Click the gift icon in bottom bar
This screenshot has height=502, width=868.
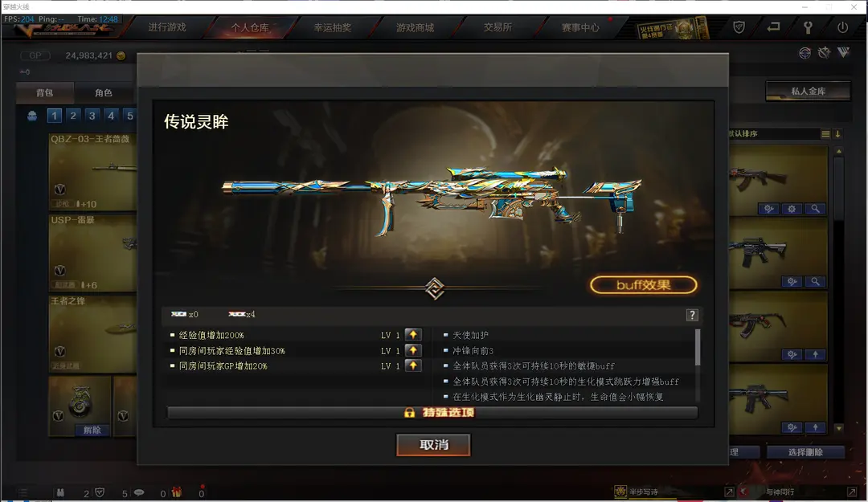tap(177, 492)
